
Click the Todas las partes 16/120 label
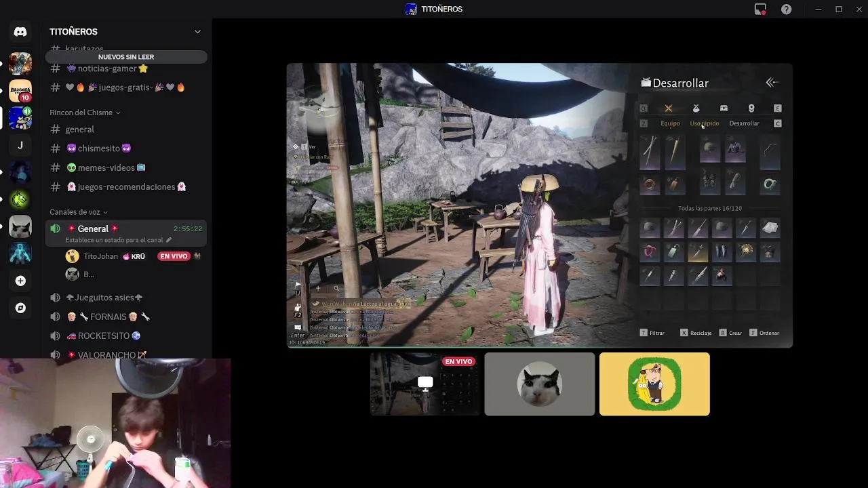[x=710, y=209]
